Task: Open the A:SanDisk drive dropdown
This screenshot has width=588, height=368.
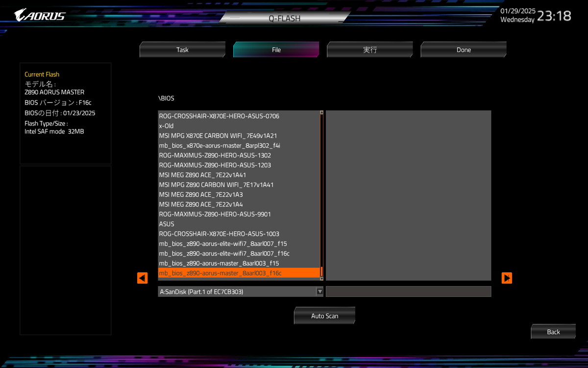Action: 241,291
